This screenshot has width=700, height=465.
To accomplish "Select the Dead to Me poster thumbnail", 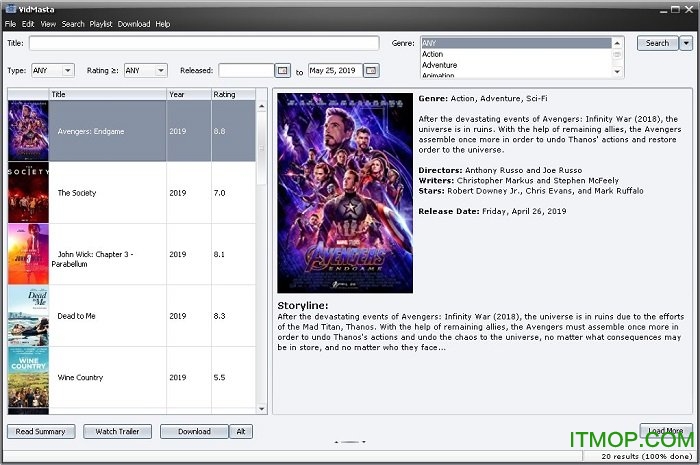I will coord(28,316).
